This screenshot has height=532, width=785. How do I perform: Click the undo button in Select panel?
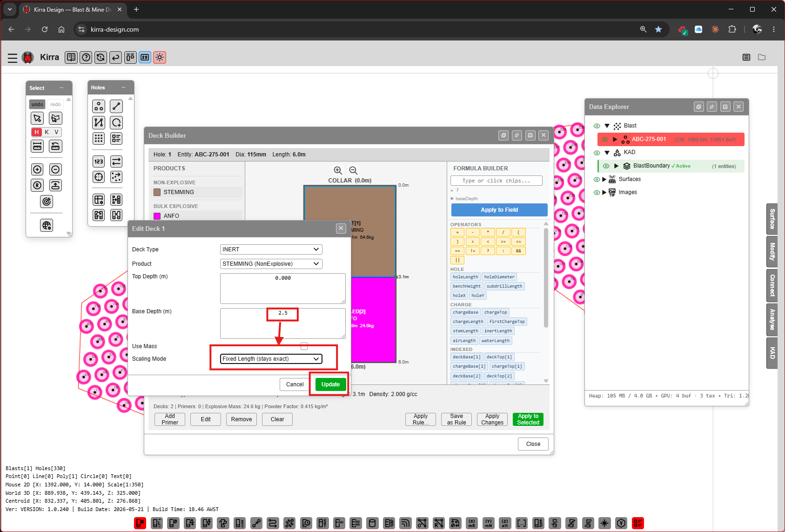[37, 104]
